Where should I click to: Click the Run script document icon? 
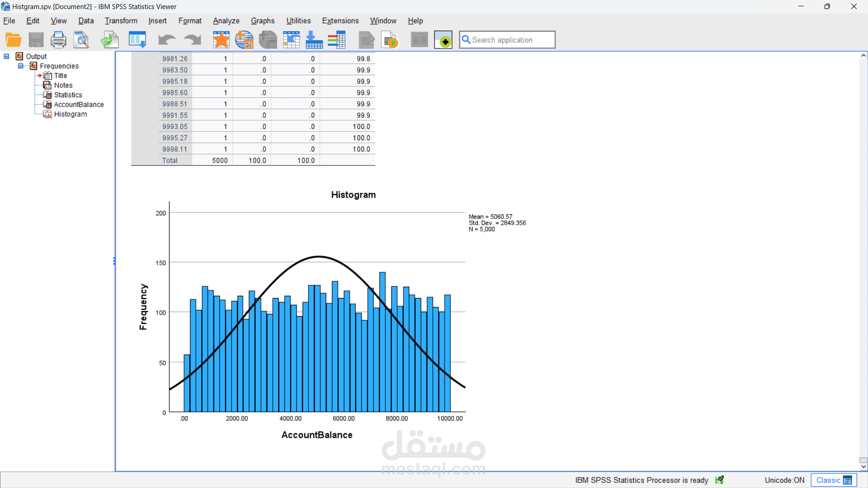(389, 40)
